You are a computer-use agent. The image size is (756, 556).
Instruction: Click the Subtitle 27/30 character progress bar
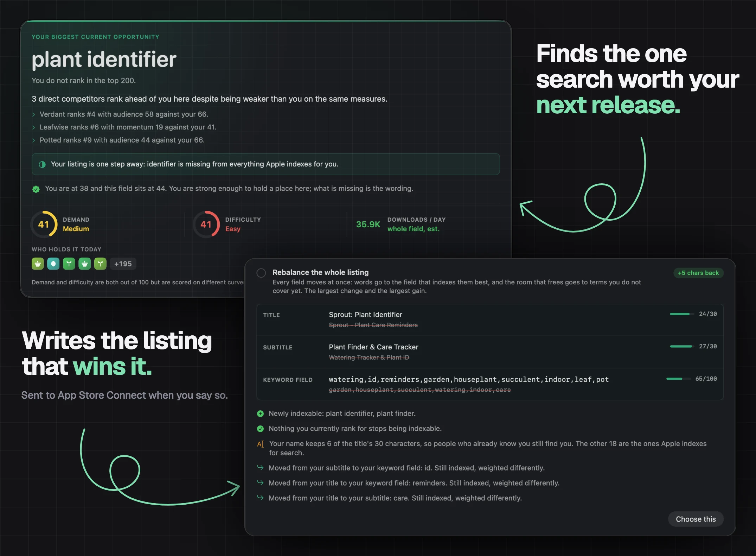[x=682, y=346]
